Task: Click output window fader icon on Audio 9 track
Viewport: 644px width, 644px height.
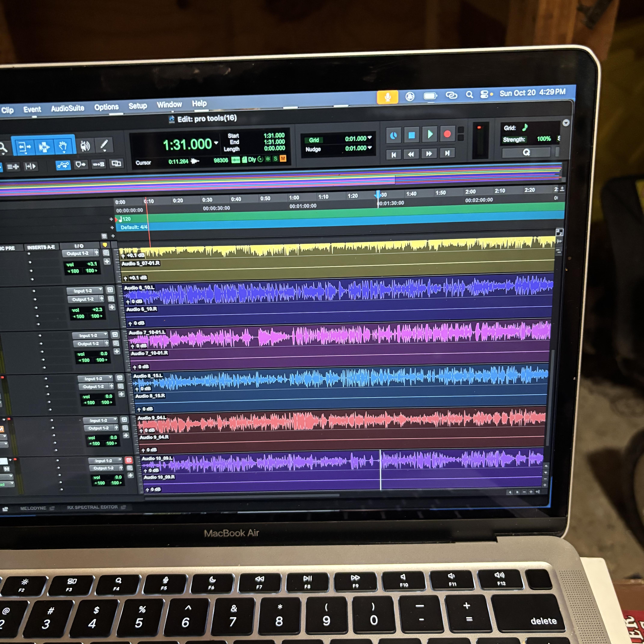Action: [116, 427]
